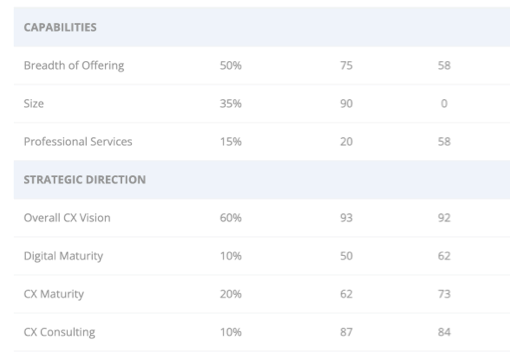Click the score 87 in CX Consulting row
510x361 pixels.
pos(346,332)
